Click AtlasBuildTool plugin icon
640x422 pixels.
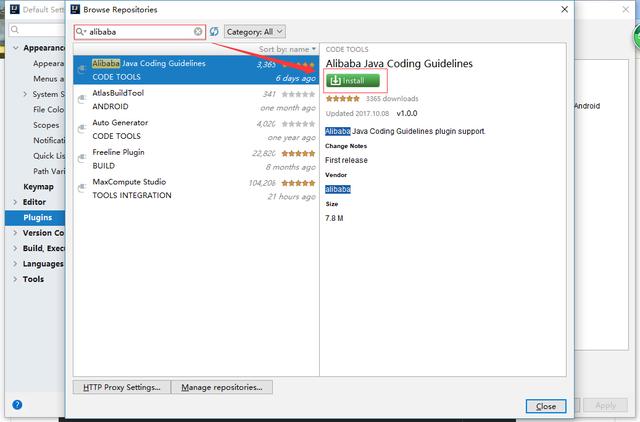(82, 99)
